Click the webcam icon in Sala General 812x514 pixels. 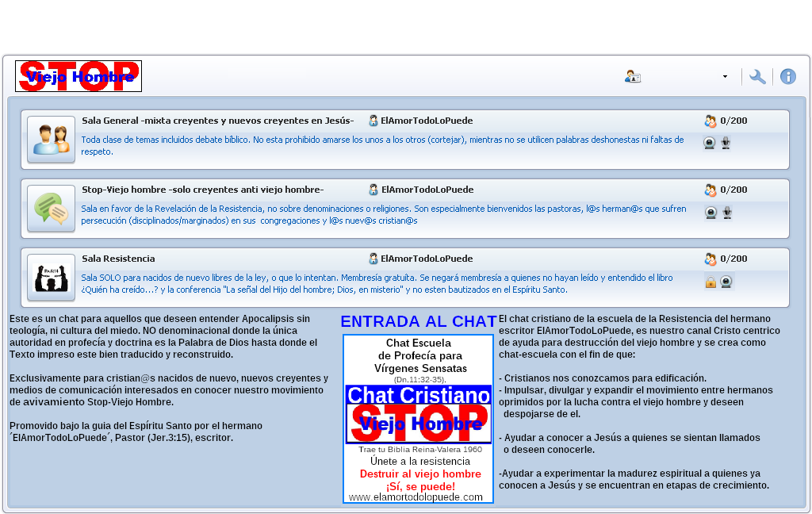click(x=710, y=143)
